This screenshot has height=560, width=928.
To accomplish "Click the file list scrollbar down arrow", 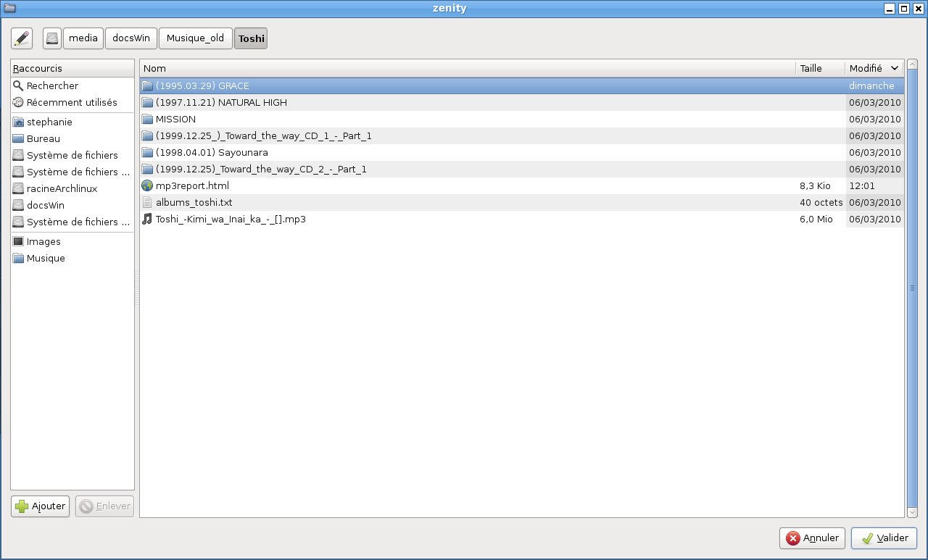I will pos(912,512).
